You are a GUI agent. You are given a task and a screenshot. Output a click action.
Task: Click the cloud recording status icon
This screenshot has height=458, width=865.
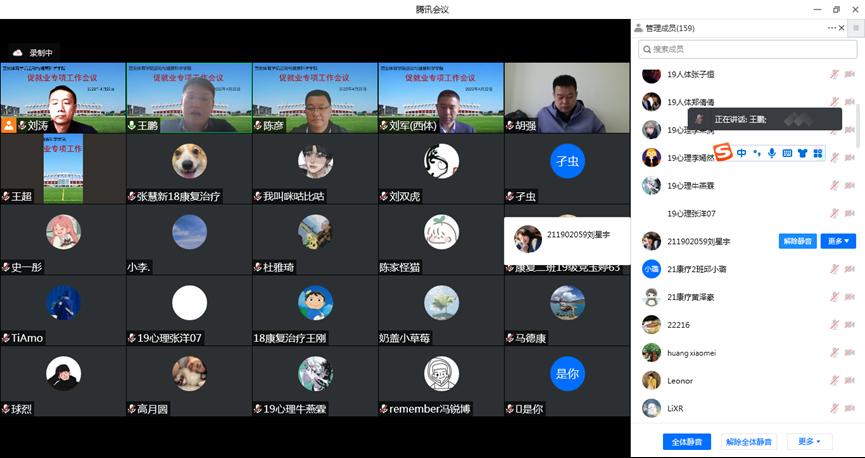18,52
